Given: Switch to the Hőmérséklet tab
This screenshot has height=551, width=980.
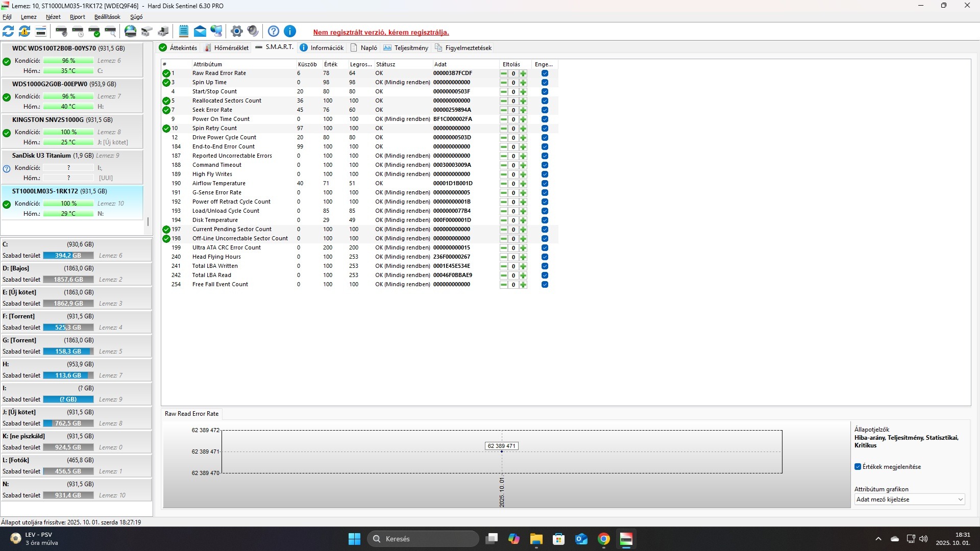Looking at the screenshot, I should pyautogui.click(x=227, y=48).
